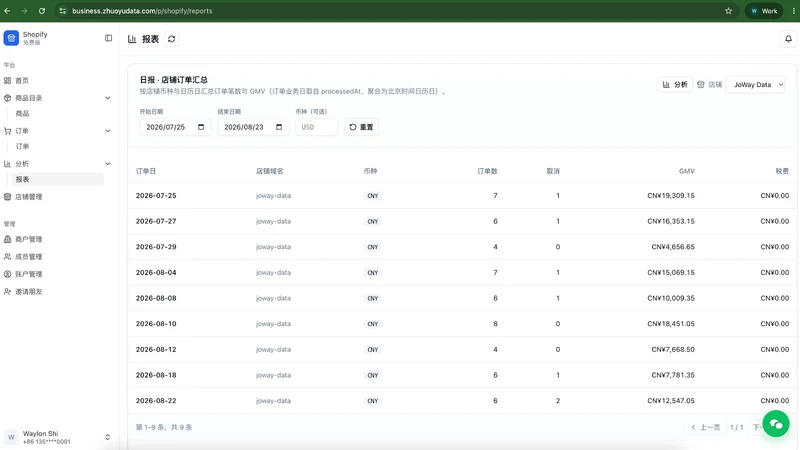Click 店铺域名 column header
This screenshot has width=800, height=450.
(x=269, y=171)
